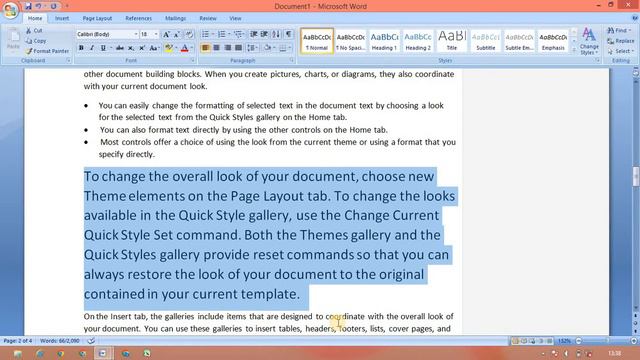The width and height of the screenshot is (640, 360).
Task: Apply the No Spacing style
Action: (351, 41)
